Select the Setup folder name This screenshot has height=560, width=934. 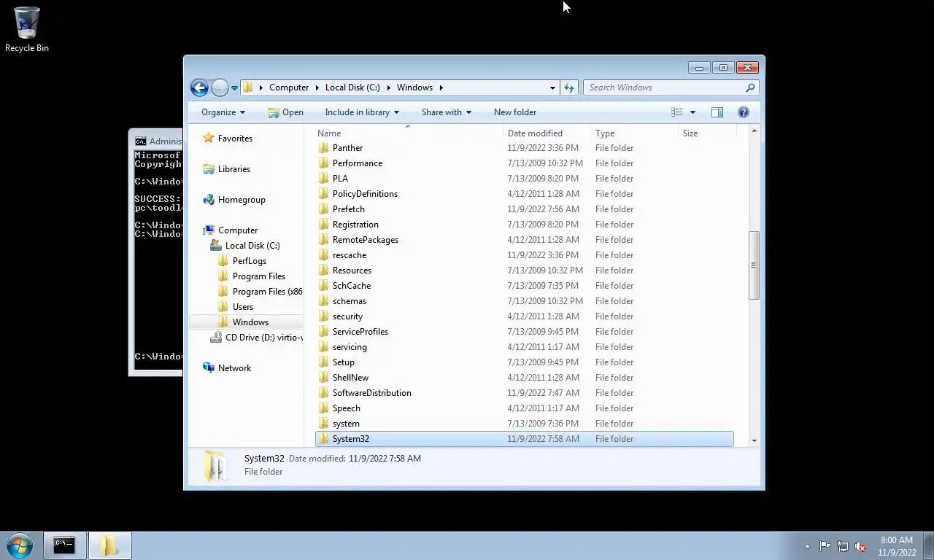point(344,362)
